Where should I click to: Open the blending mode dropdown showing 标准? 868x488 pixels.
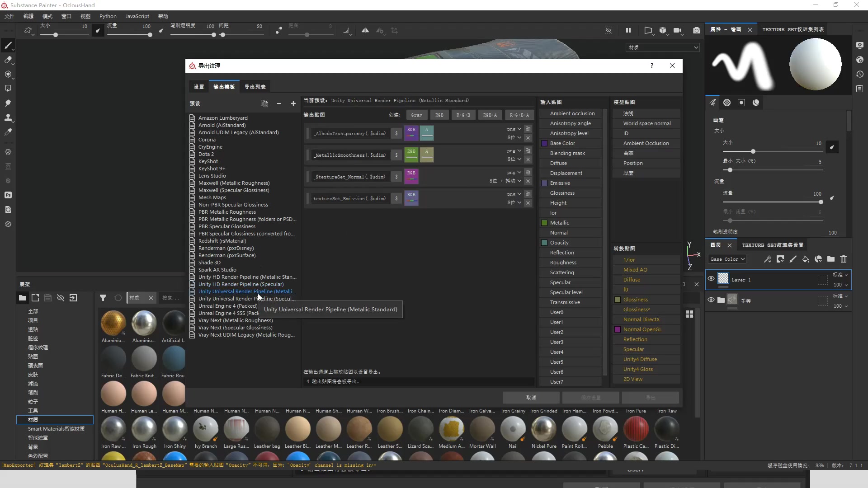click(x=840, y=275)
